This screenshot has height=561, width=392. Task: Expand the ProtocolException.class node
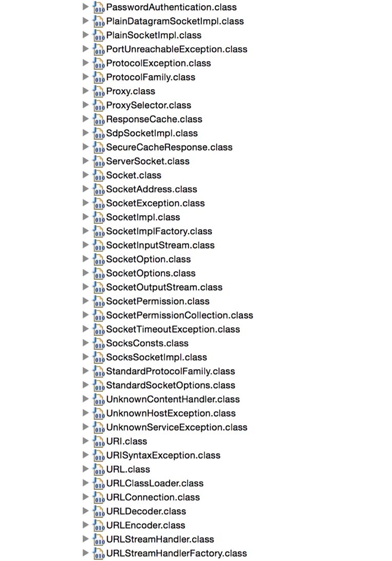(x=86, y=63)
